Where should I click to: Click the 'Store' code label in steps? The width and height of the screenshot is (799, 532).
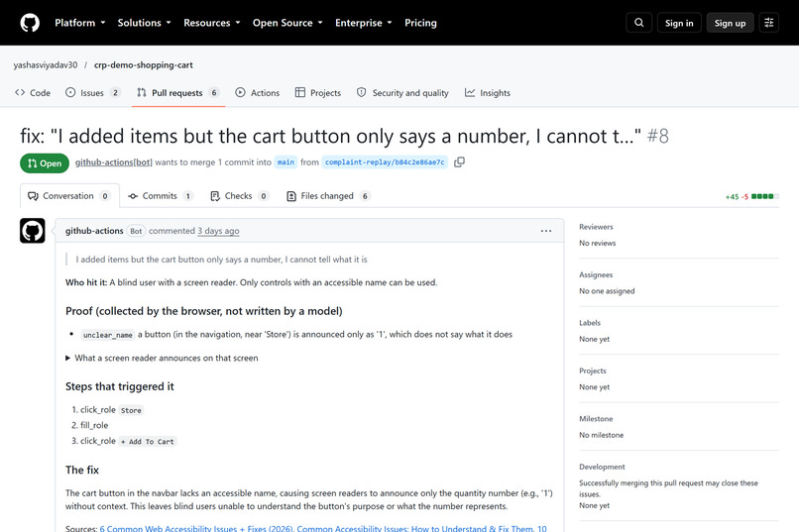[x=131, y=410]
